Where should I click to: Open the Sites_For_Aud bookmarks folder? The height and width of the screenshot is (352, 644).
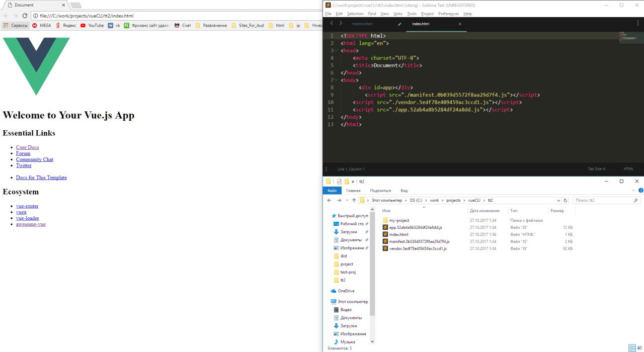(x=248, y=25)
